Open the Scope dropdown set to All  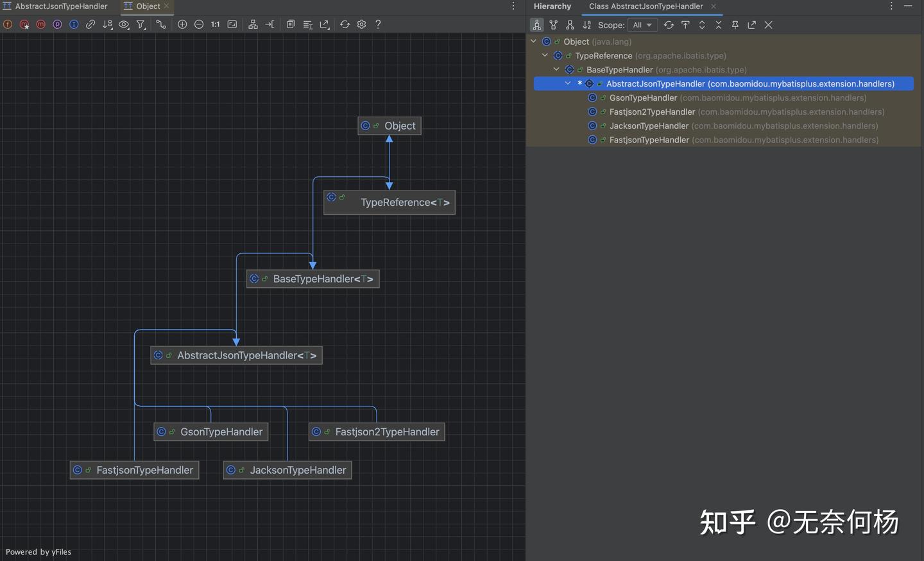point(642,25)
